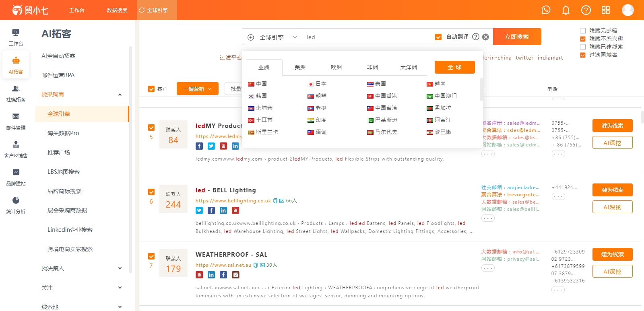Open the https://www.sal.net.au link
The height and width of the screenshot is (311, 644).
coord(223,265)
